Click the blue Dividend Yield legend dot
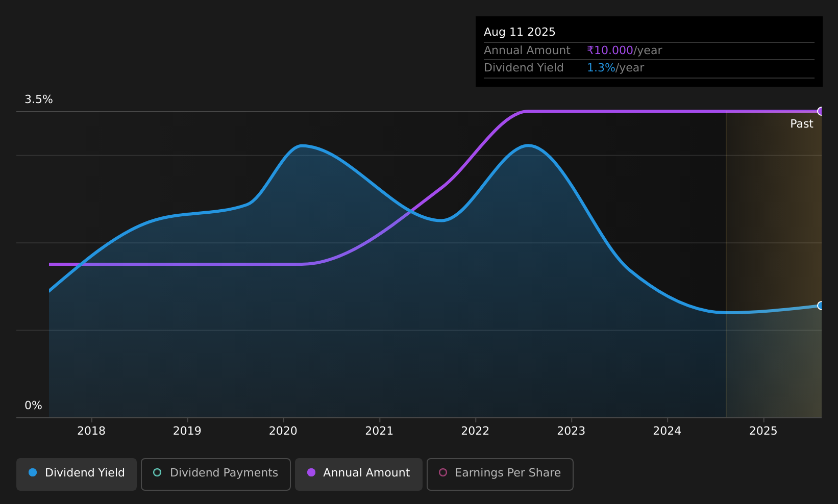This screenshot has height=504, width=838. click(x=33, y=472)
